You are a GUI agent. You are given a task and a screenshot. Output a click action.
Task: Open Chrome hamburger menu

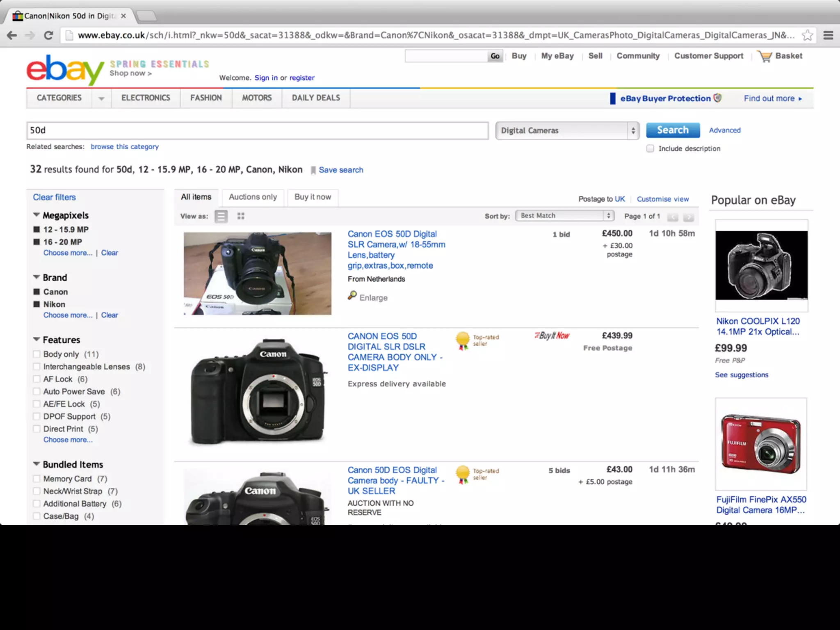pyautogui.click(x=828, y=35)
